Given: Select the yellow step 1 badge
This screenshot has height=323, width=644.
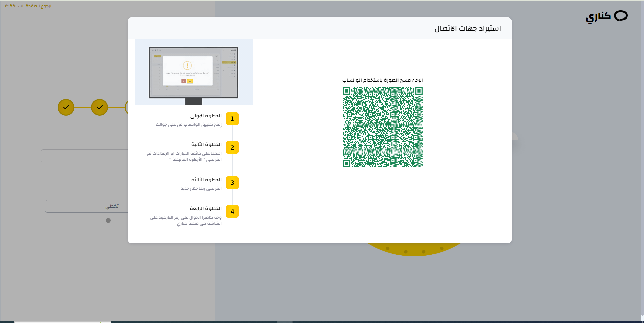Looking at the screenshot, I should coord(232,119).
